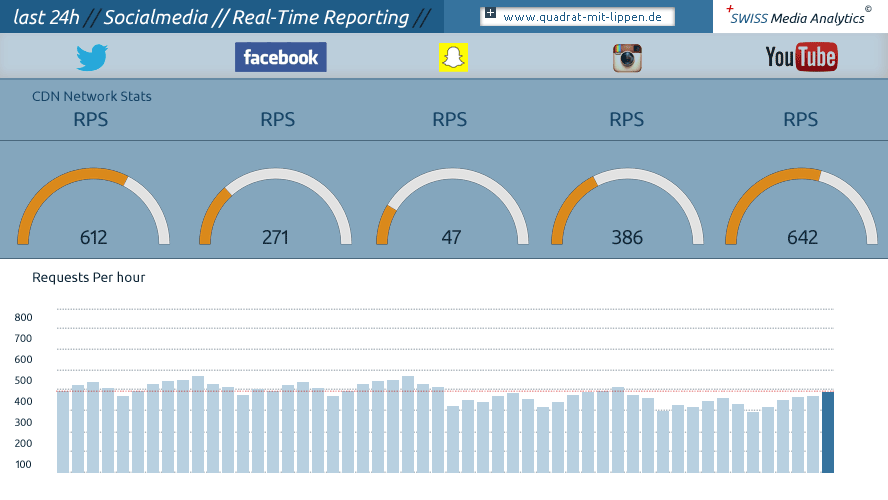Click the RPS label under Snapchat
The image size is (888, 500).
tap(450, 119)
